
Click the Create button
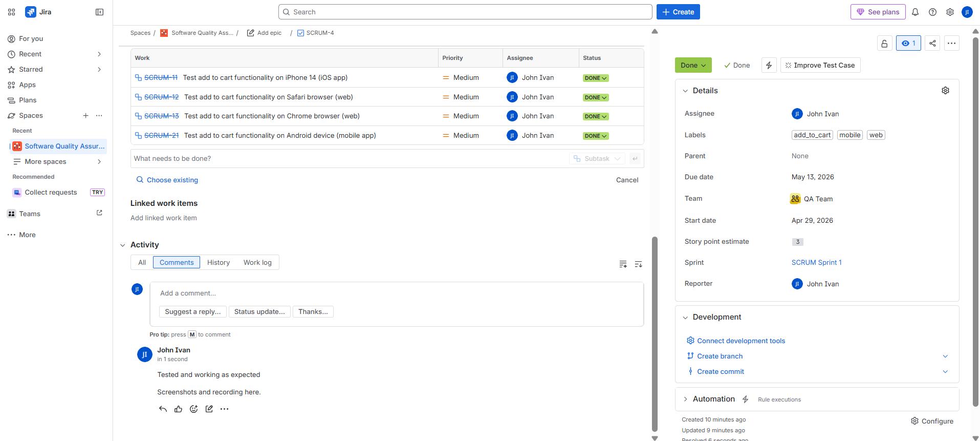(x=678, y=12)
